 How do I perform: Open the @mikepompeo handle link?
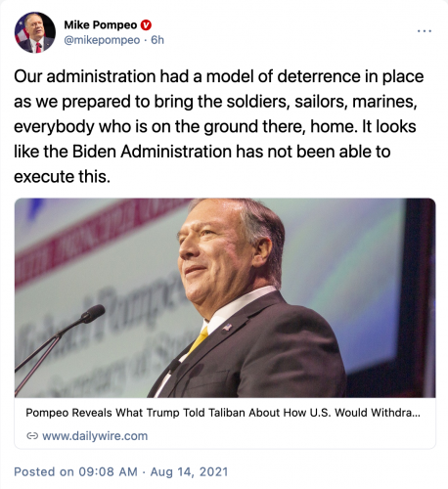tap(102, 40)
